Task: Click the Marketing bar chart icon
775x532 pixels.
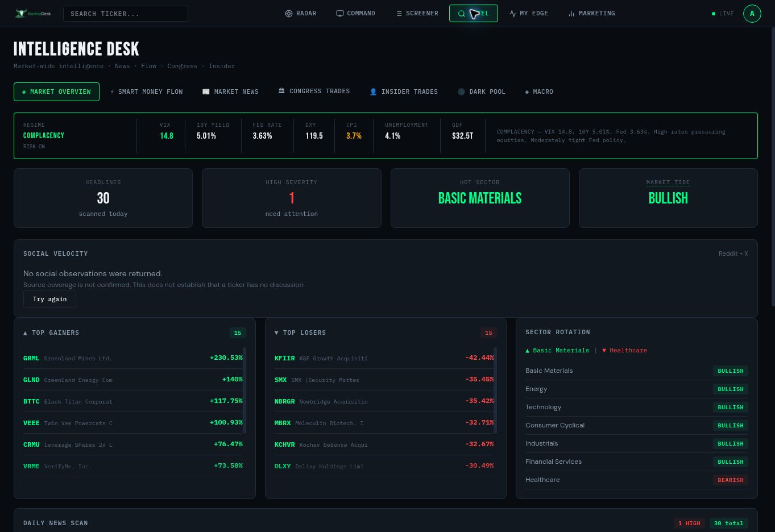Action: point(571,14)
